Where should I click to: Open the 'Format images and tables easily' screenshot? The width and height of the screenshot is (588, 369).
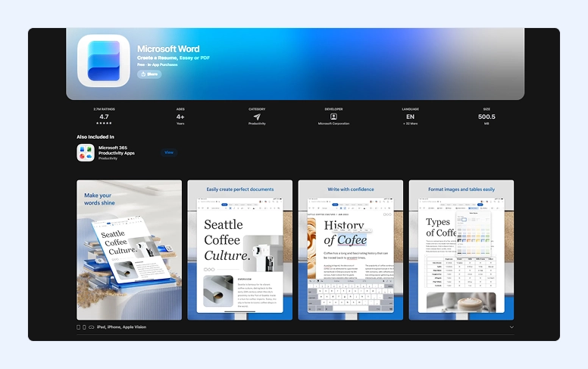[x=461, y=250]
